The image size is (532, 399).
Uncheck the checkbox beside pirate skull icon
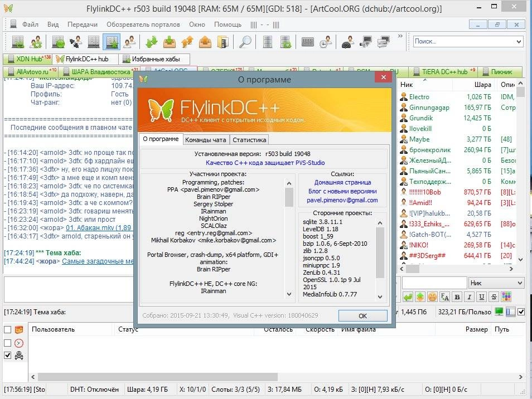coord(7,356)
